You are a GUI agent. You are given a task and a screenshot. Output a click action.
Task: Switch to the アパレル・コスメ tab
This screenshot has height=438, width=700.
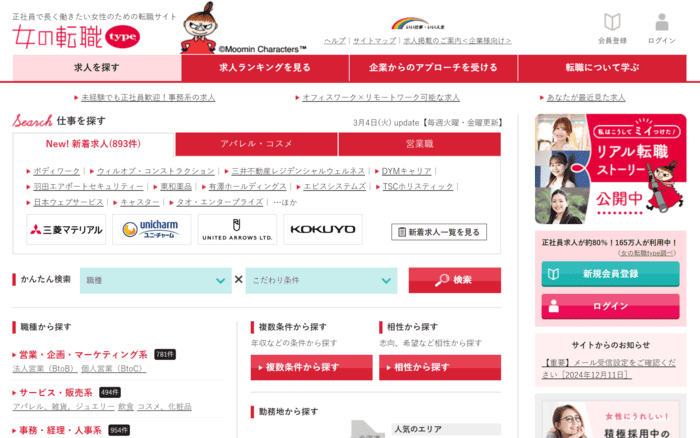[256, 144]
